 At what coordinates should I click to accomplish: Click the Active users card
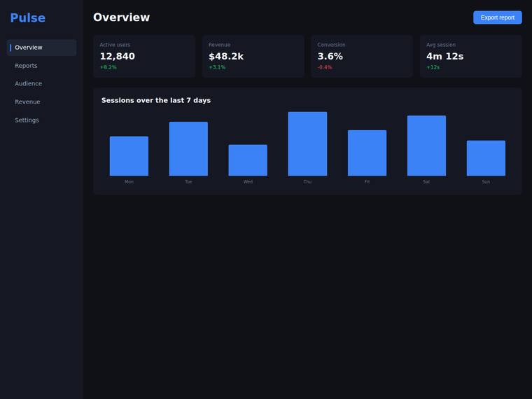(x=144, y=56)
